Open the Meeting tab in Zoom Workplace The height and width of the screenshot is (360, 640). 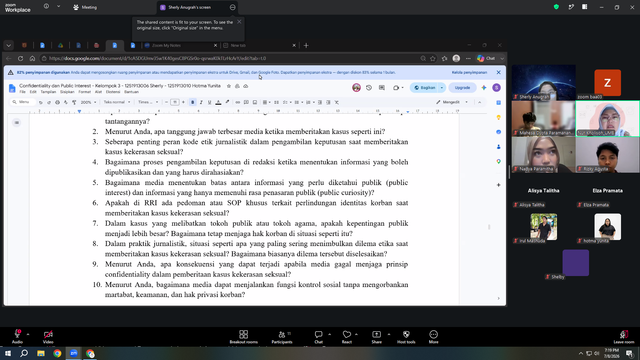tap(85, 7)
